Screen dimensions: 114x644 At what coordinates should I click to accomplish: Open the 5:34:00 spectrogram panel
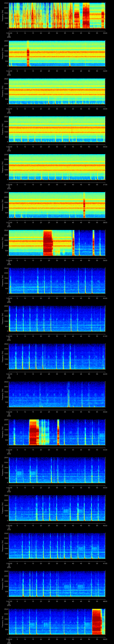click(x=57, y=91)
